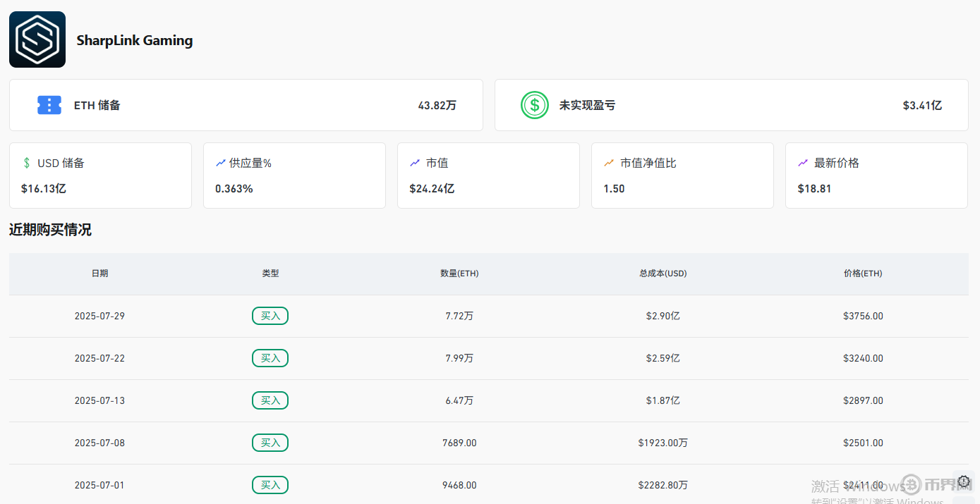Click the 日期 column header
The height and width of the screenshot is (504, 980).
pyautogui.click(x=99, y=273)
